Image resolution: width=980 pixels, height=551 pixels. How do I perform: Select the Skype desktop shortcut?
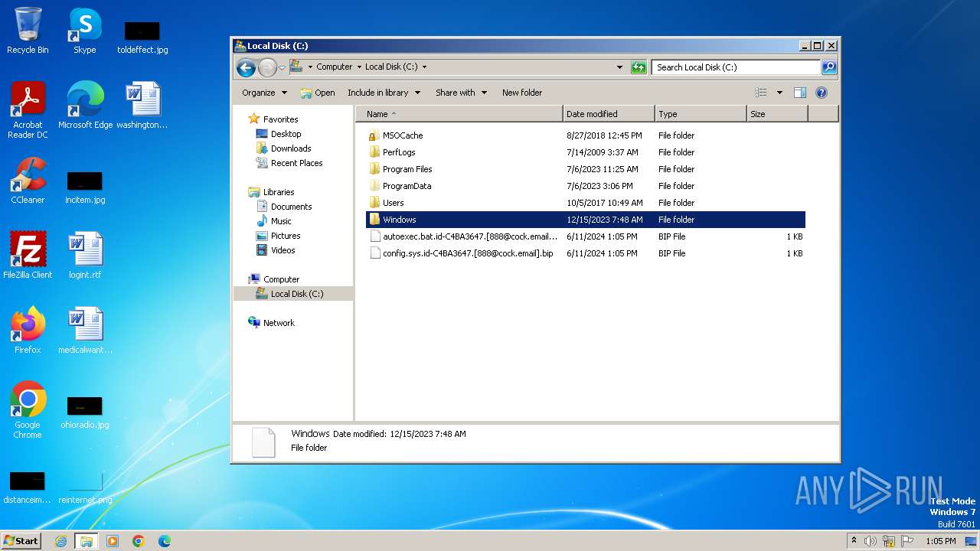point(84,31)
